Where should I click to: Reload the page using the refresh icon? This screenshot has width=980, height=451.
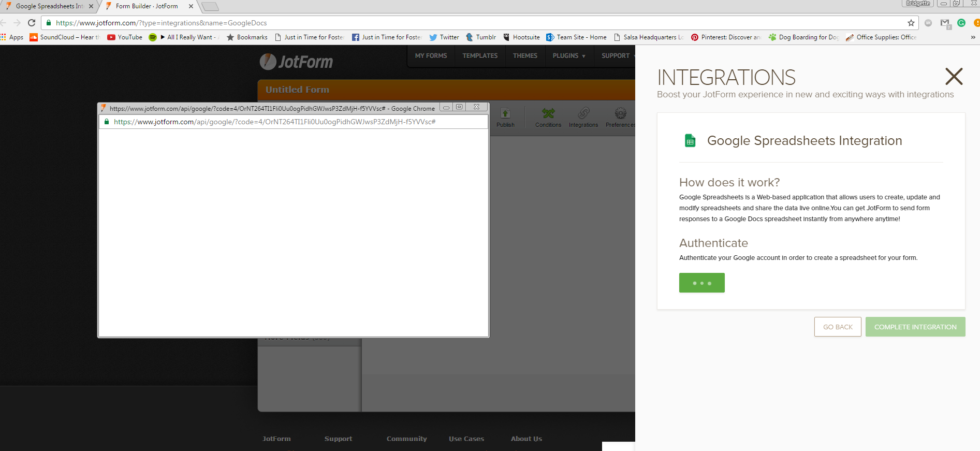(x=32, y=23)
